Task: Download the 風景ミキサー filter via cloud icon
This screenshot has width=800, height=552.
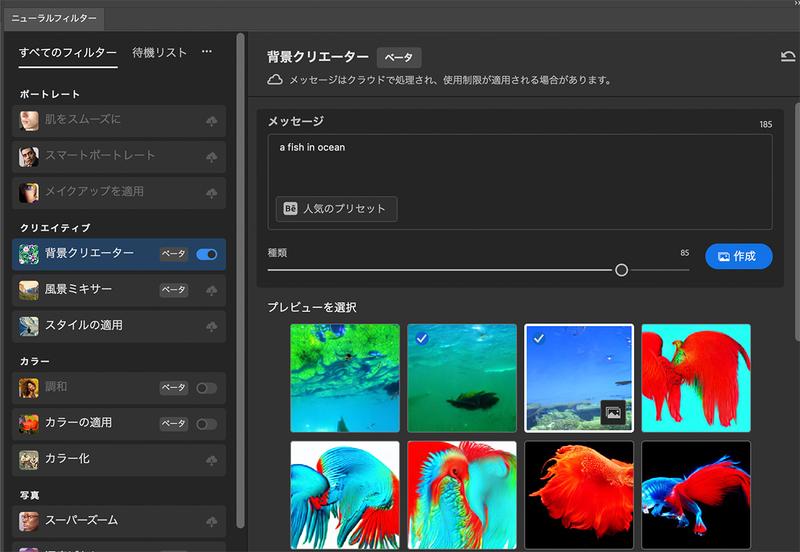Action: pyautogui.click(x=212, y=290)
